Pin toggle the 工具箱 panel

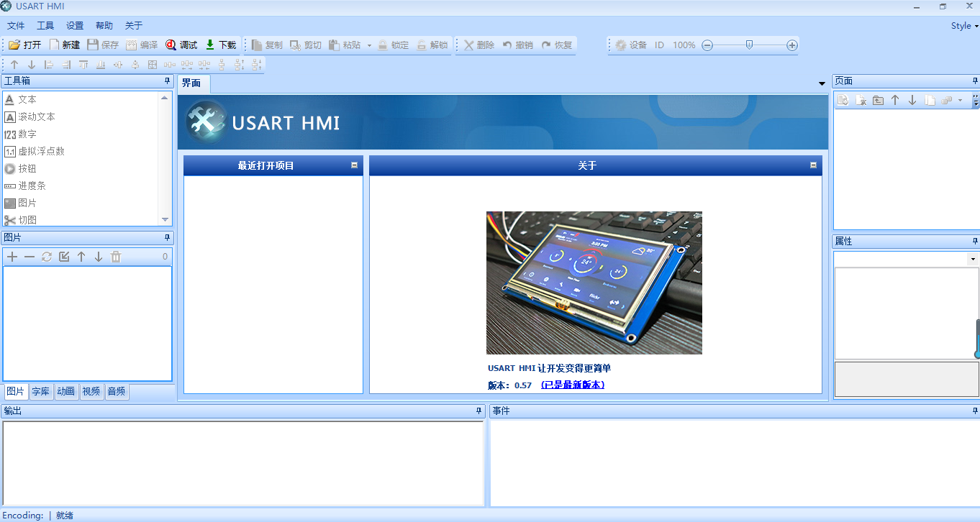[x=167, y=81]
